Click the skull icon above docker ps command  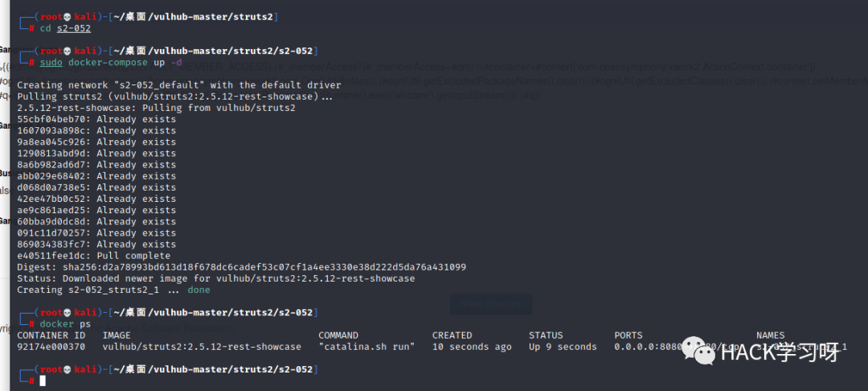tap(68, 312)
